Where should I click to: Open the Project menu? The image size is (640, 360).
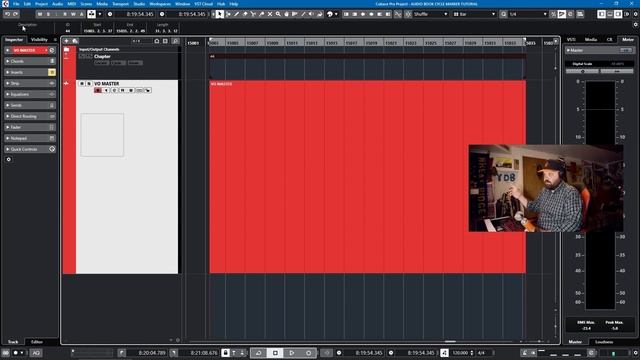tap(41, 4)
